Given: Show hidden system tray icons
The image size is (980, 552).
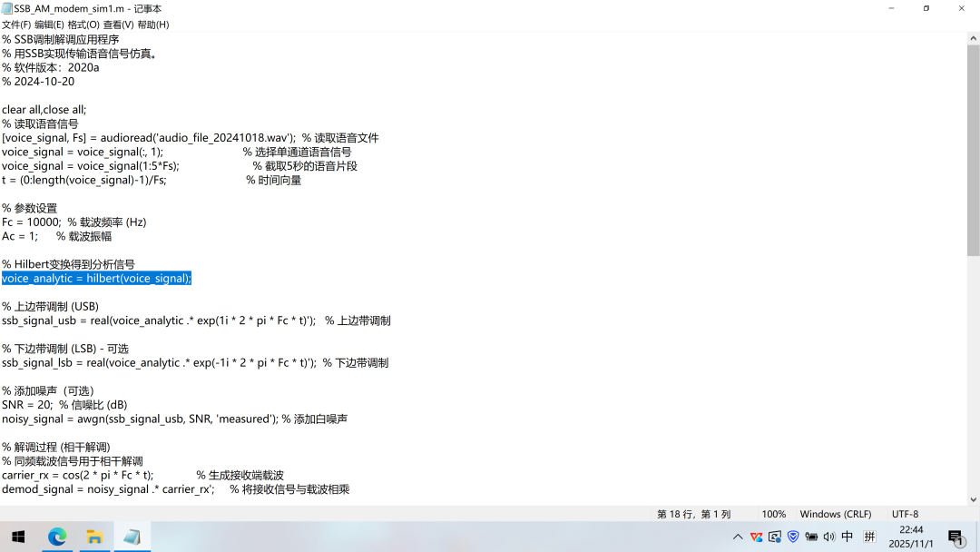Looking at the screenshot, I should 738,537.
